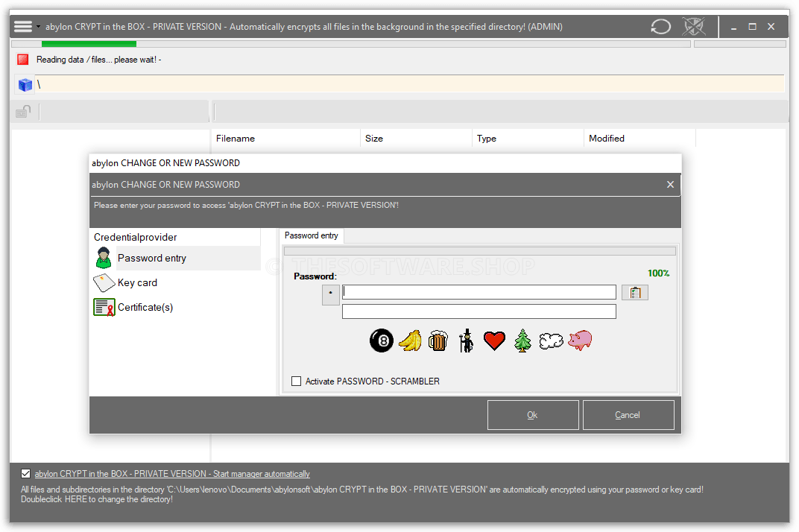Screen dimensions: 799x532
Task: Click the password confirmation input field
Action: (x=479, y=311)
